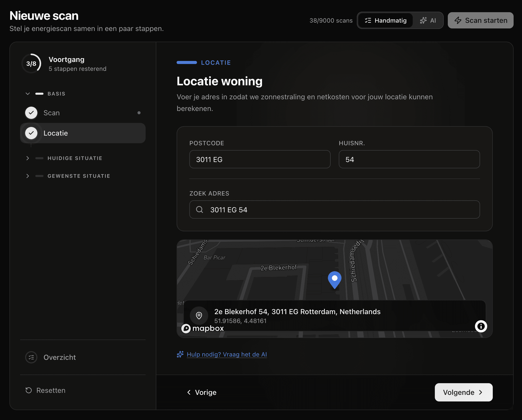This screenshot has height=420, width=522.
Task: Open the 'Hulp nodig? Vraag het de AI' link
Action: (227, 354)
